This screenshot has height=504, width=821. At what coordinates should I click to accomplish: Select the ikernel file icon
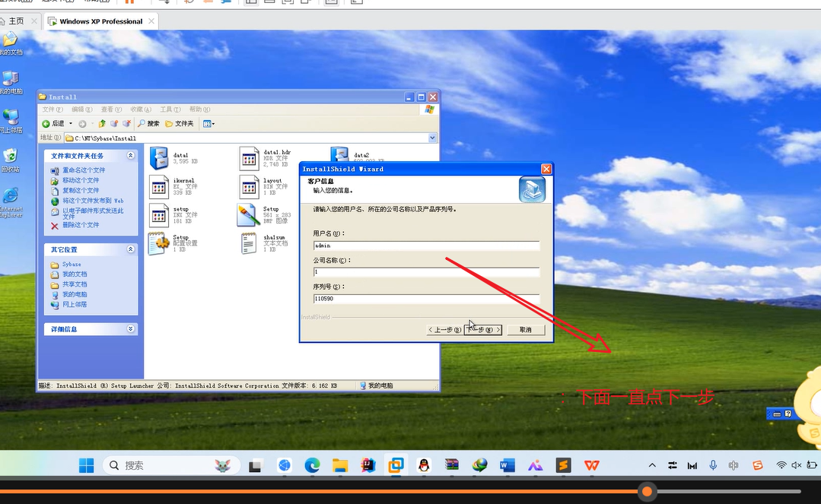point(159,187)
